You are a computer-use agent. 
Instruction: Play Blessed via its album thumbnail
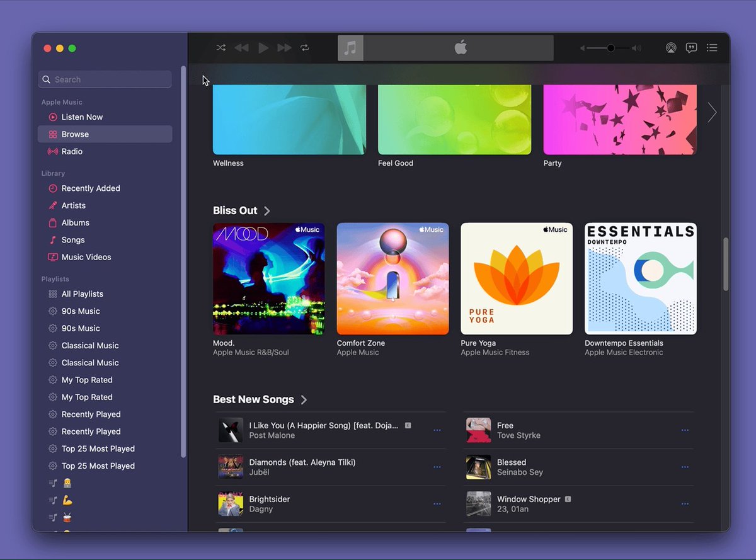(479, 467)
